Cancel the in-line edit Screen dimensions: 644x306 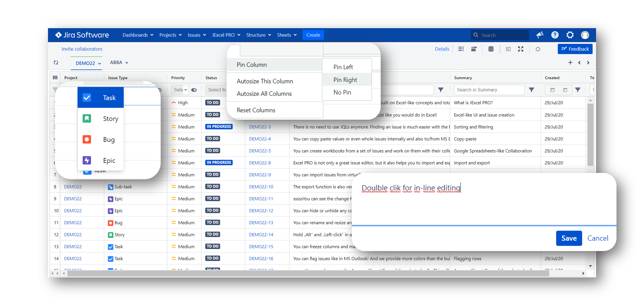(598, 238)
